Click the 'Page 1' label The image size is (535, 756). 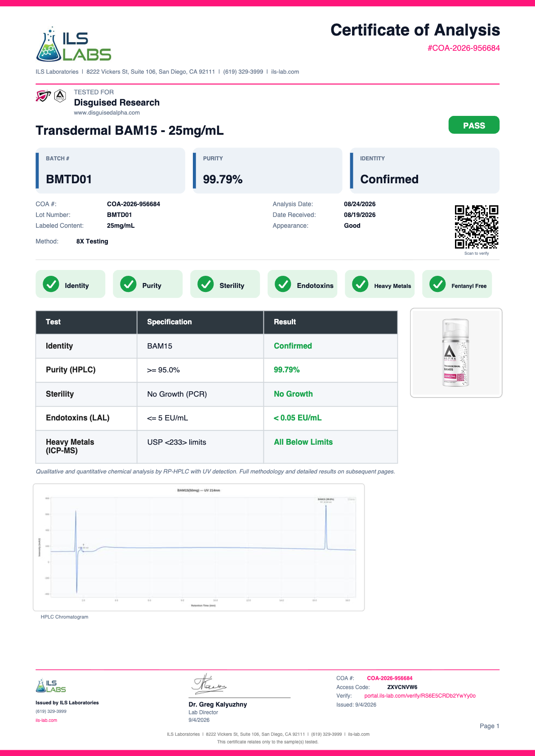tap(489, 726)
